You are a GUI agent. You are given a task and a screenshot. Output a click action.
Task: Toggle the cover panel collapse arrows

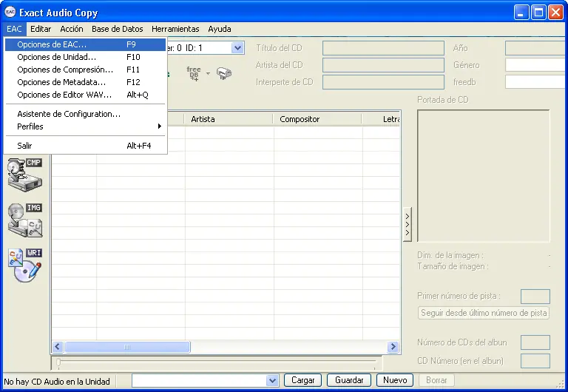(x=408, y=224)
